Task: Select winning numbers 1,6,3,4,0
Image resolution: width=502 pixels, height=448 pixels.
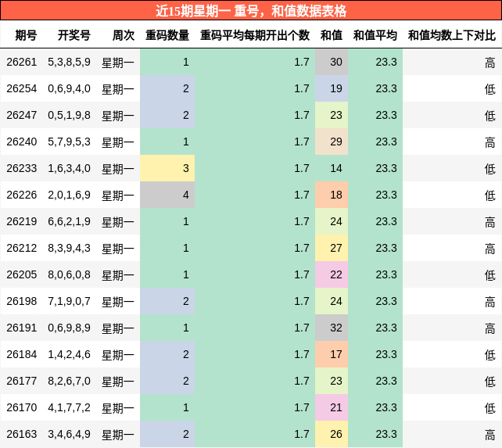Action: point(69,168)
